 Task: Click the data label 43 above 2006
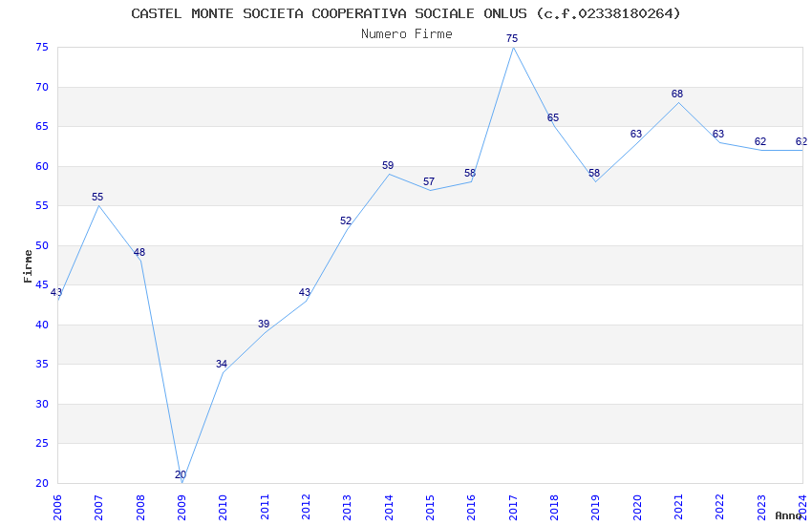(x=56, y=292)
